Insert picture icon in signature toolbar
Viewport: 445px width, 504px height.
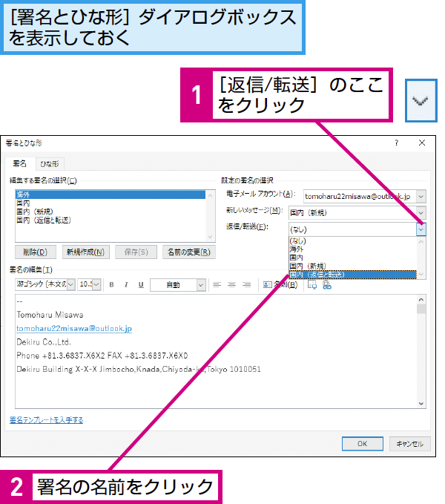312,285
